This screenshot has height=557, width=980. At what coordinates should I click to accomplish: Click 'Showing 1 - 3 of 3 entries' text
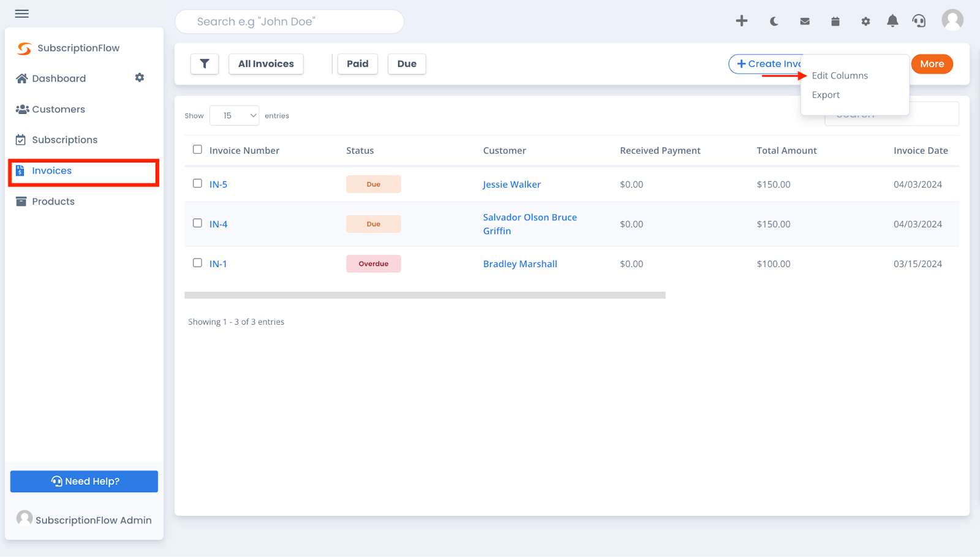pos(236,322)
